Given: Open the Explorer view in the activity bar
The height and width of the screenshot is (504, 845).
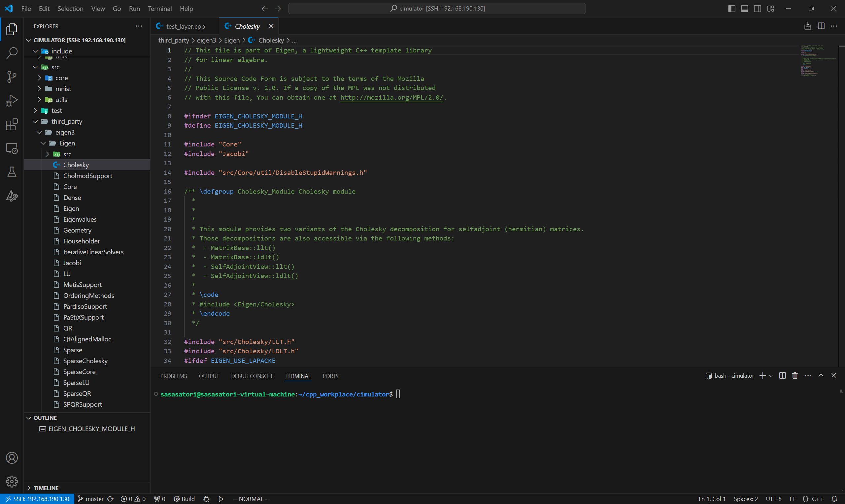Looking at the screenshot, I should tap(12, 29).
